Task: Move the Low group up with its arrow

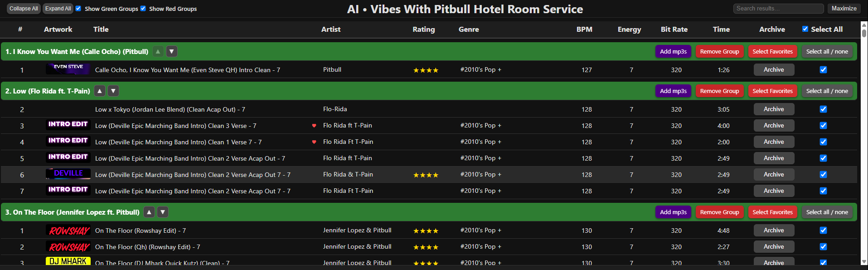Action: [x=100, y=91]
